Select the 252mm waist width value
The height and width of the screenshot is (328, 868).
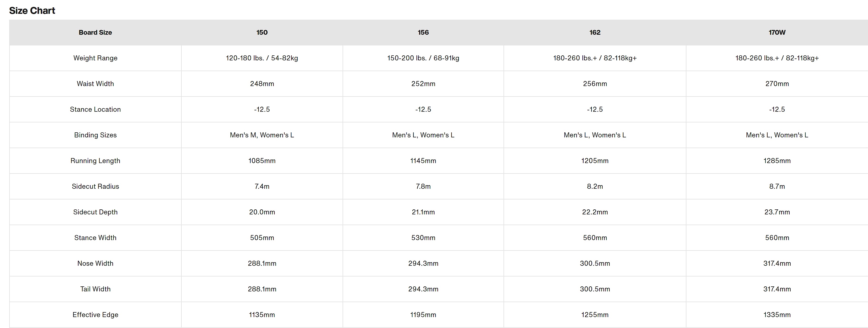[x=423, y=84]
